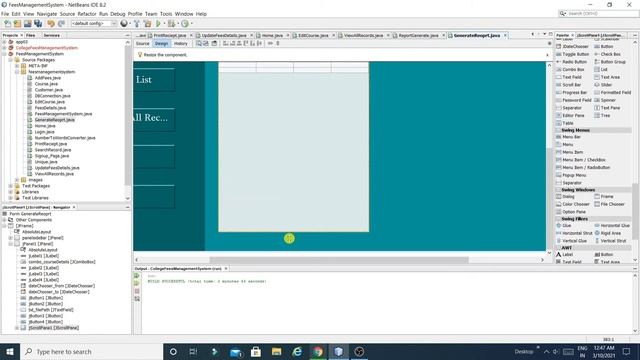This screenshot has width=640, height=360.
Task: Open the Tools menu
Action: click(x=166, y=14)
